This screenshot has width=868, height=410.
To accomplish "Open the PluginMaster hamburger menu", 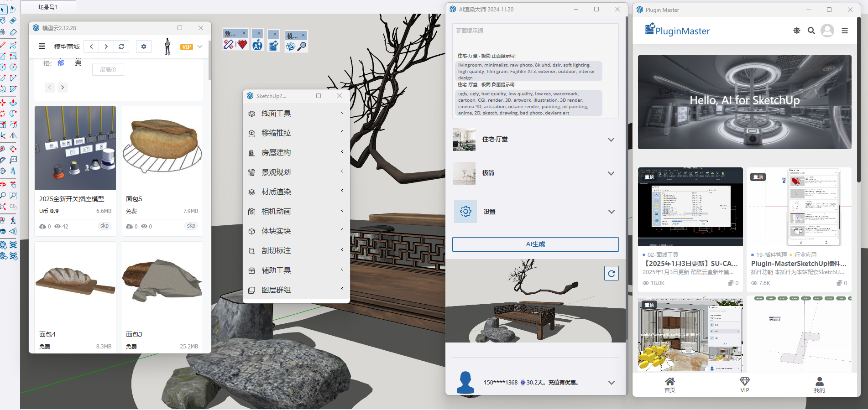I will click(845, 31).
